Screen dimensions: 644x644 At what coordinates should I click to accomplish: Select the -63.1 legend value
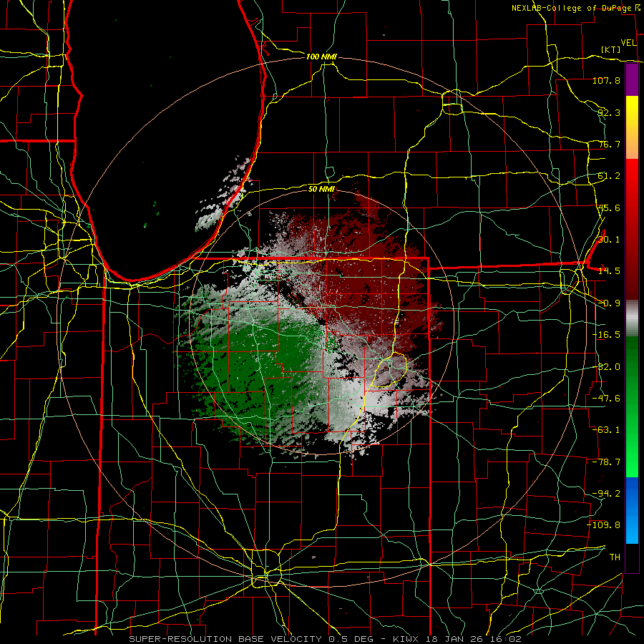pyautogui.click(x=606, y=430)
